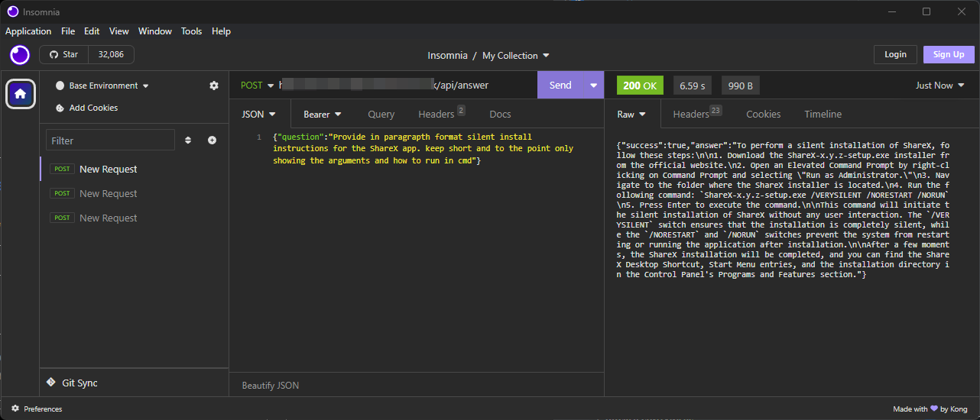980x420 pixels.
Task: Open the My Collection dropdown in the breadcrumb
Action: coord(516,56)
